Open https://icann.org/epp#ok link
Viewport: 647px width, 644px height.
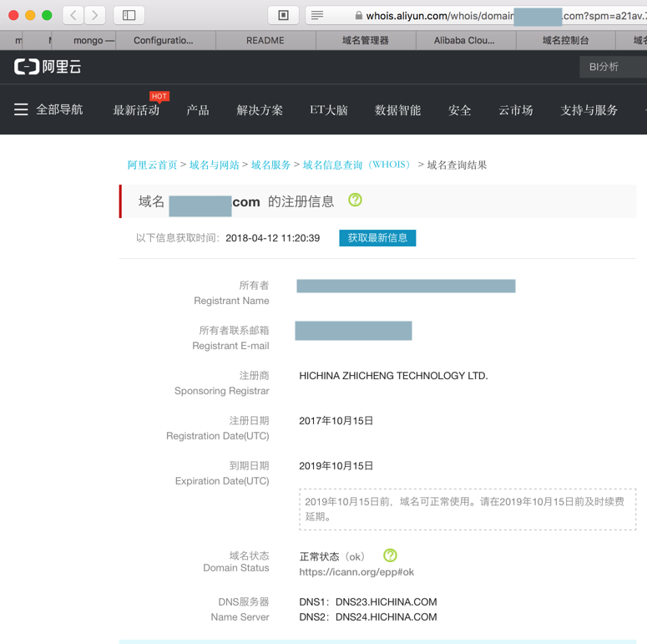pos(356,572)
